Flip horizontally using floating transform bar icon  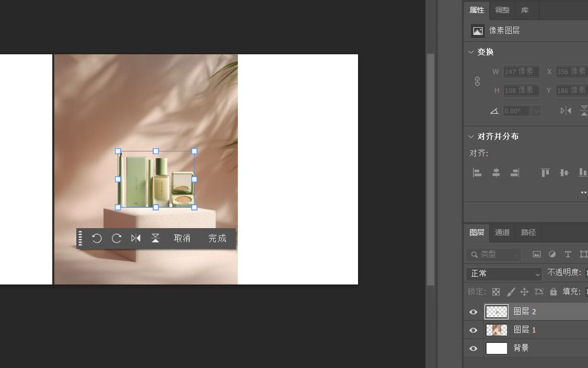pos(136,239)
